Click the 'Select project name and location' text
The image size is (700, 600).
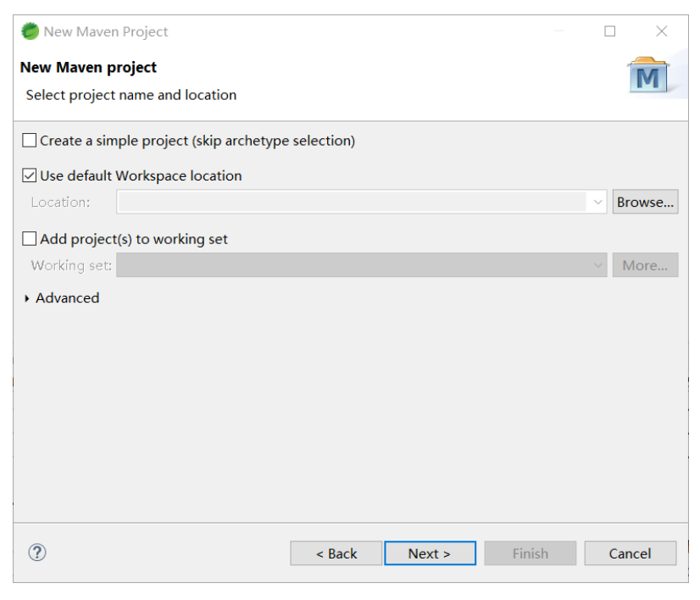pyautogui.click(x=131, y=95)
